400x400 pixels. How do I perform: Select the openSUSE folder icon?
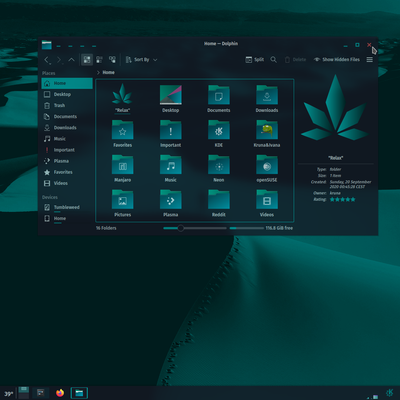(267, 164)
